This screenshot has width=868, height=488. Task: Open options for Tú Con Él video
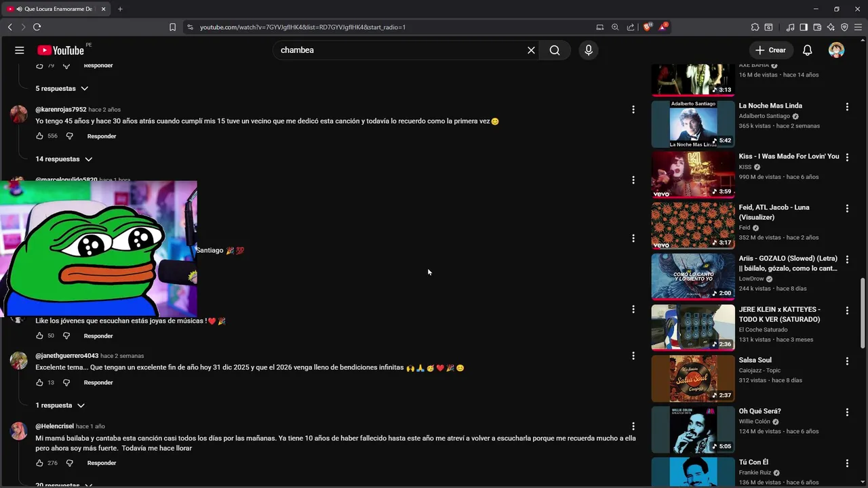[847, 463]
